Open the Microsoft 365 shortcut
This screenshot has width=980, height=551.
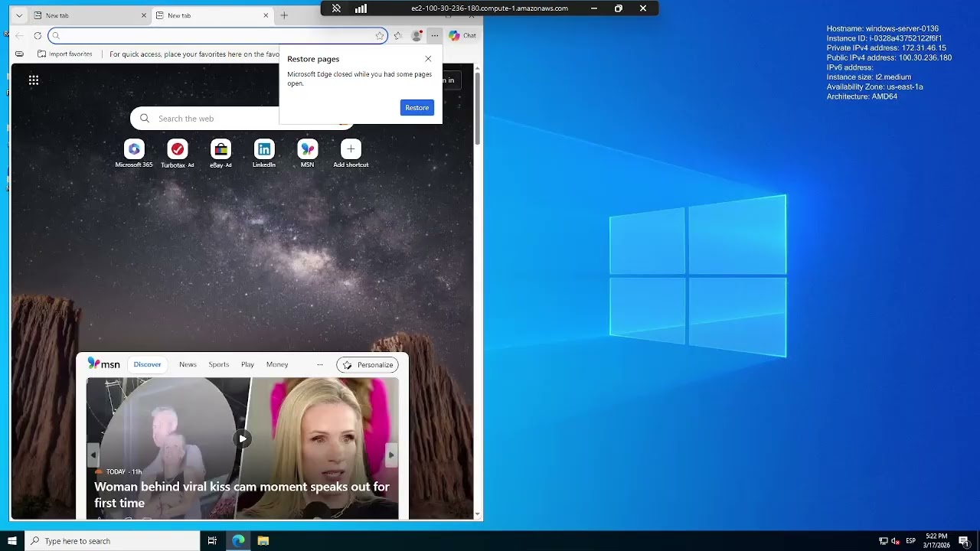pos(134,153)
